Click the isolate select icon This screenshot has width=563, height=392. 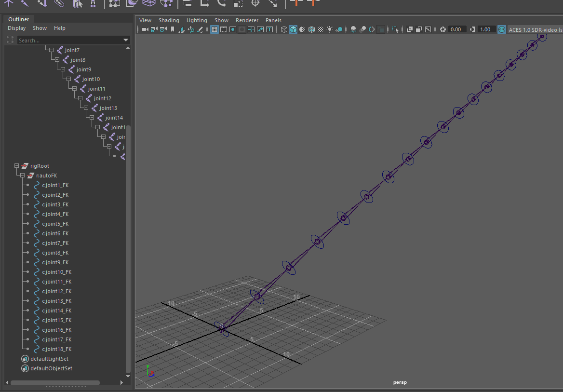(x=395, y=29)
